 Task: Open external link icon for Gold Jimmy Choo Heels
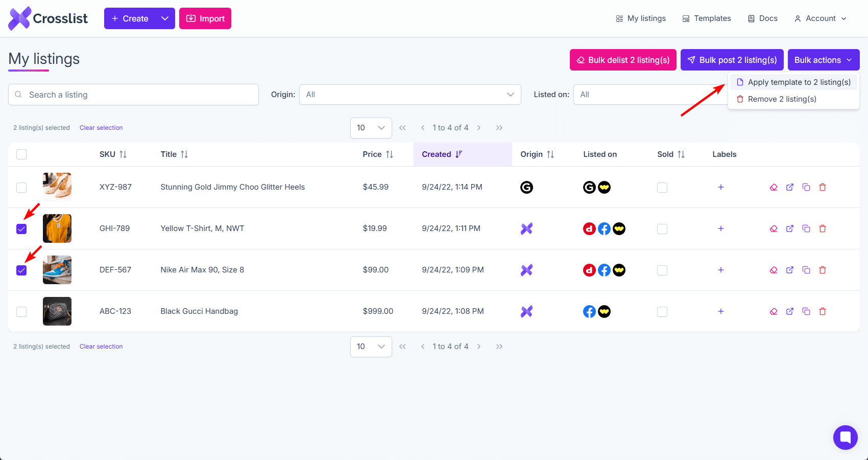790,187
